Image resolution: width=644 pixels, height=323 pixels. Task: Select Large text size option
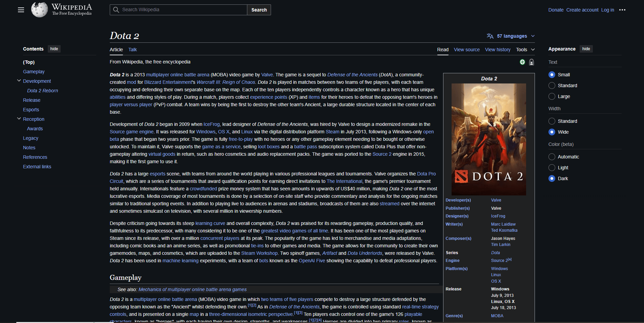click(552, 96)
